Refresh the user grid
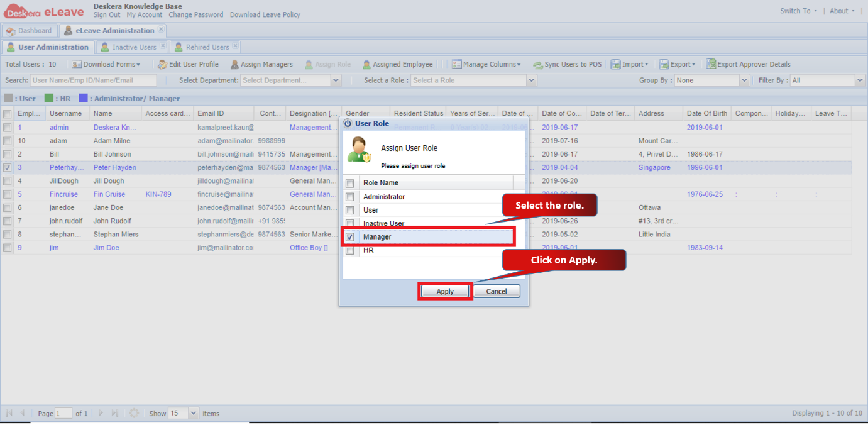Screen dimensions: 868x425 (x=134, y=413)
